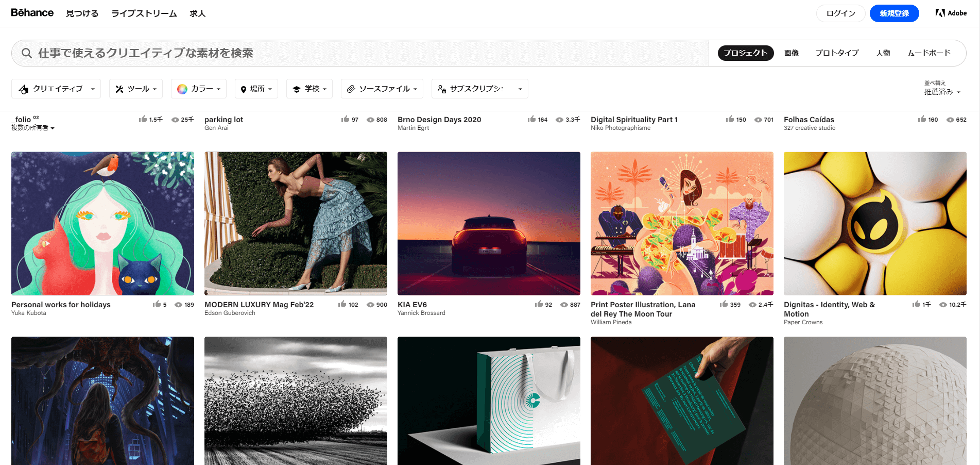The image size is (980, 465).
Task: Click the Behance logo
Action: [x=32, y=13]
